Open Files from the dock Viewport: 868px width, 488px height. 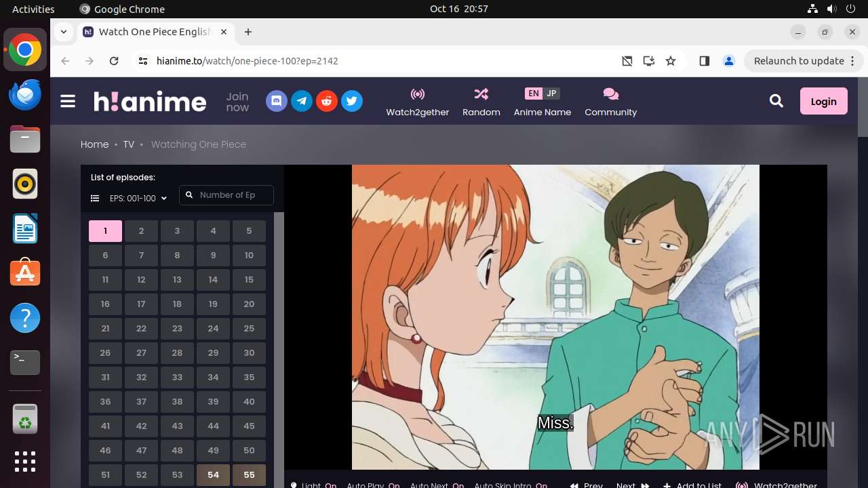click(x=25, y=139)
